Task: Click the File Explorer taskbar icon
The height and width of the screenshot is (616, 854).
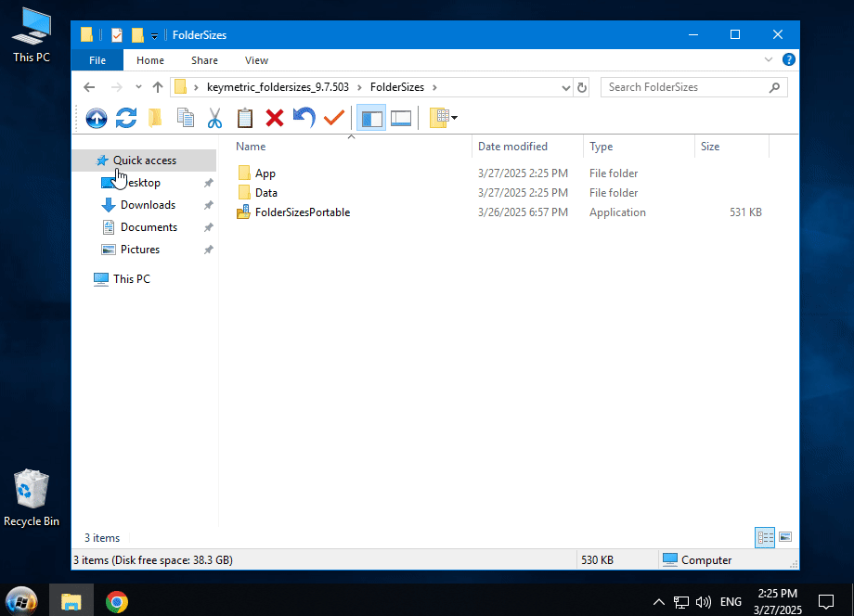Action: (x=71, y=601)
